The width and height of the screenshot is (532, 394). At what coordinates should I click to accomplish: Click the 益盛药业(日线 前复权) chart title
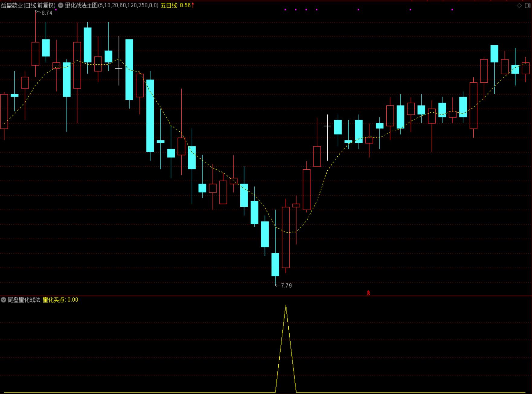[x=28, y=5]
